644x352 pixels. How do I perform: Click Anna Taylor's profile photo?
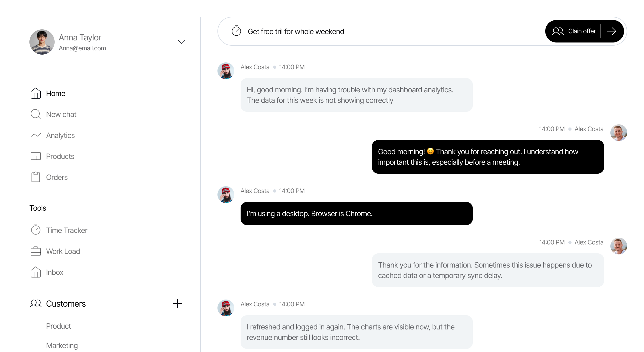(x=42, y=42)
